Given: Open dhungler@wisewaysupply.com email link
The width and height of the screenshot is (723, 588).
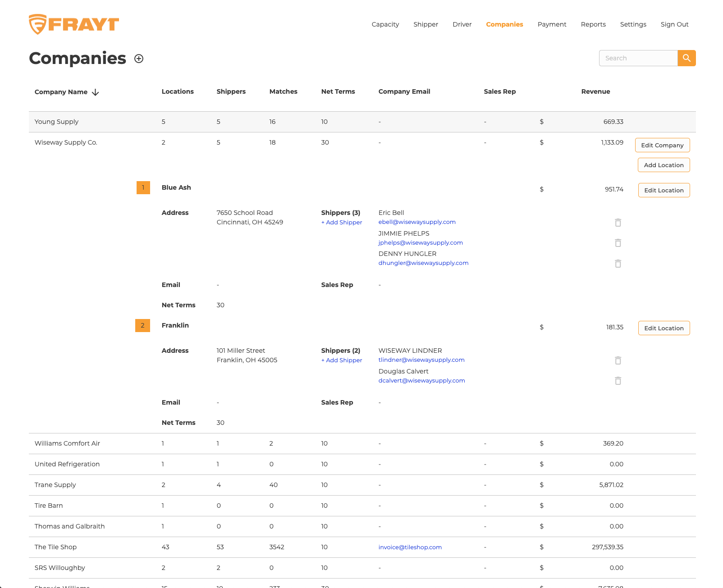Looking at the screenshot, I should (x=423, y=263).
